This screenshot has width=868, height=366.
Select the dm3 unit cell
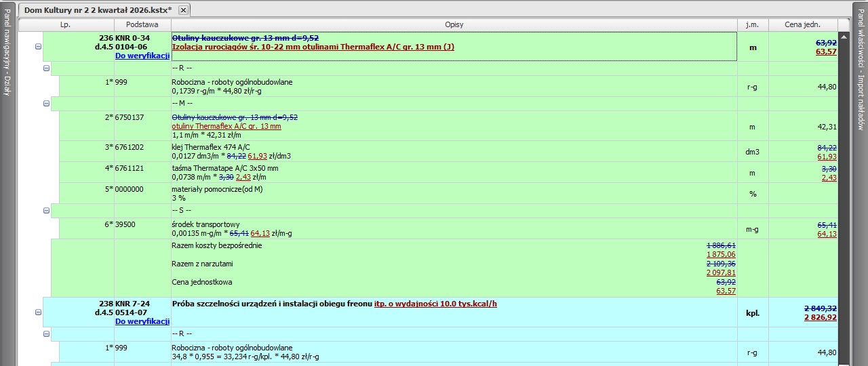(753, 152)
